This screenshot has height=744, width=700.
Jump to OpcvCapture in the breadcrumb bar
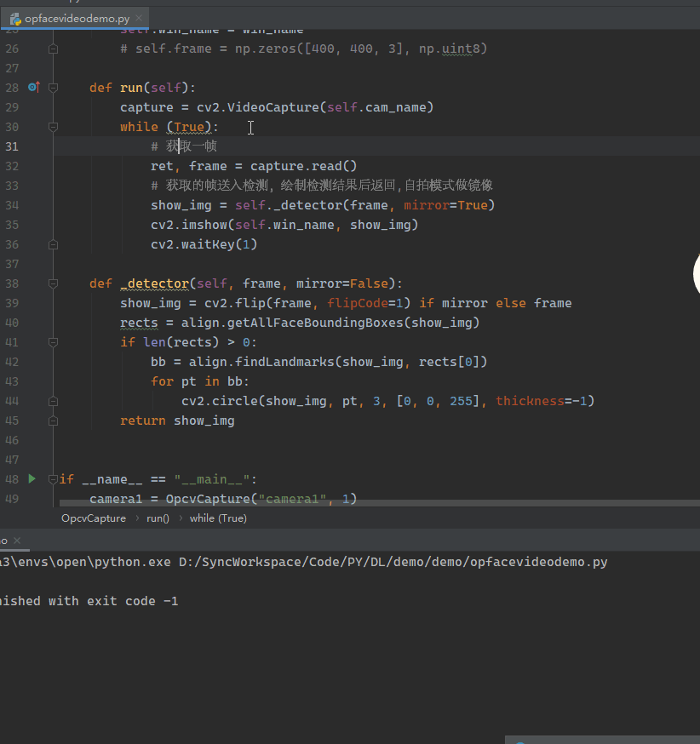[93, 518]
